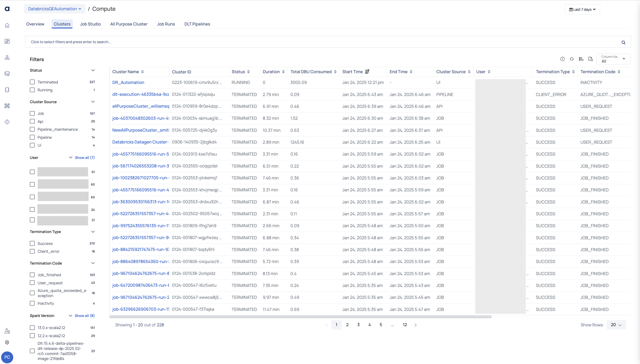640x364 pixels.
Task: Sort by Total DBU Consumed column
Action: [335, 72]
